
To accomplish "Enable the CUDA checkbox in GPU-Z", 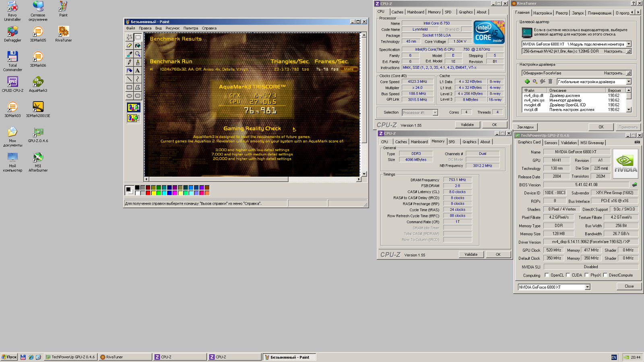I will tap(568, 275).
